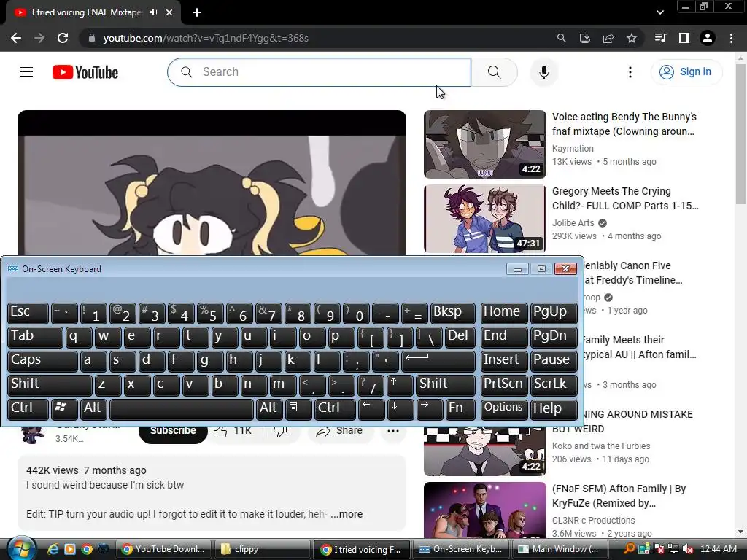Viewport: 747px width, 560px height.
Task: Toggle left Alt key on keyboard
Action: pos(93,408)
